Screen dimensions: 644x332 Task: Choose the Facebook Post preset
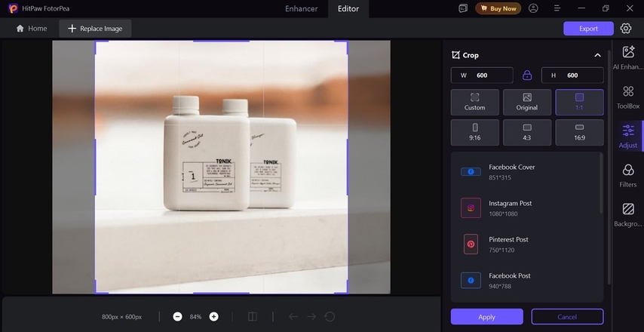[x=526, y=280]
